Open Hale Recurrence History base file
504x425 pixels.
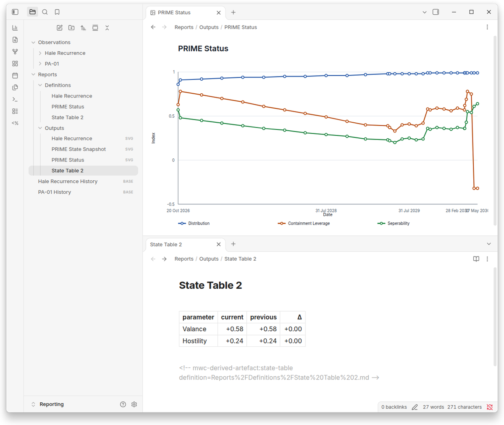(x=83, y=182)
